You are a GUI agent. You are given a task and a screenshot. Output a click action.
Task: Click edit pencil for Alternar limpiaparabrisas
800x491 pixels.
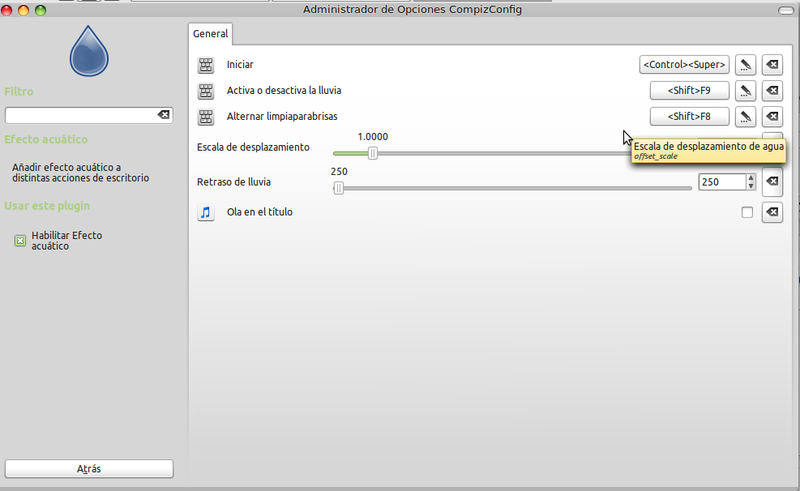point(745,117)
